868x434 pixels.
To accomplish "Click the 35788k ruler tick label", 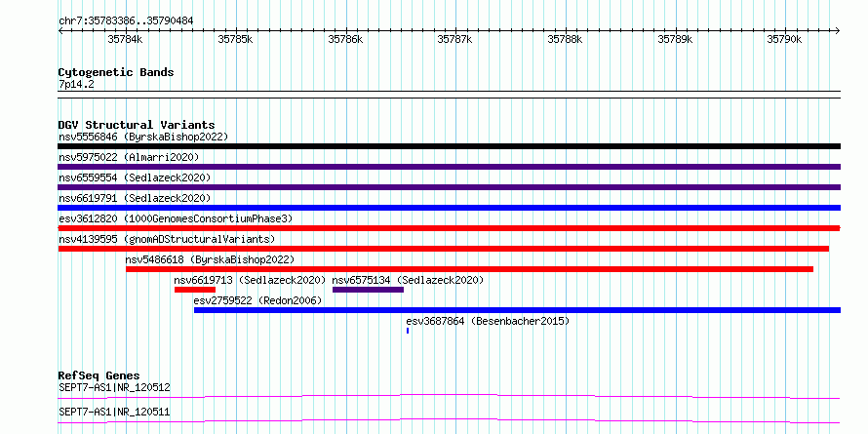I will [x=565, y=39].
